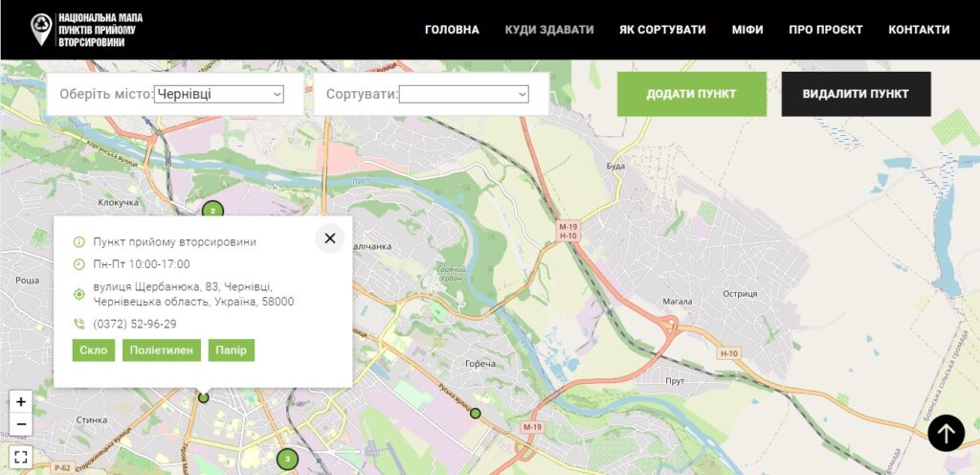The width and height of the screenshot is (980, 475).
Task: Click the cluster marker labeled 3
Action: (287, 459)
